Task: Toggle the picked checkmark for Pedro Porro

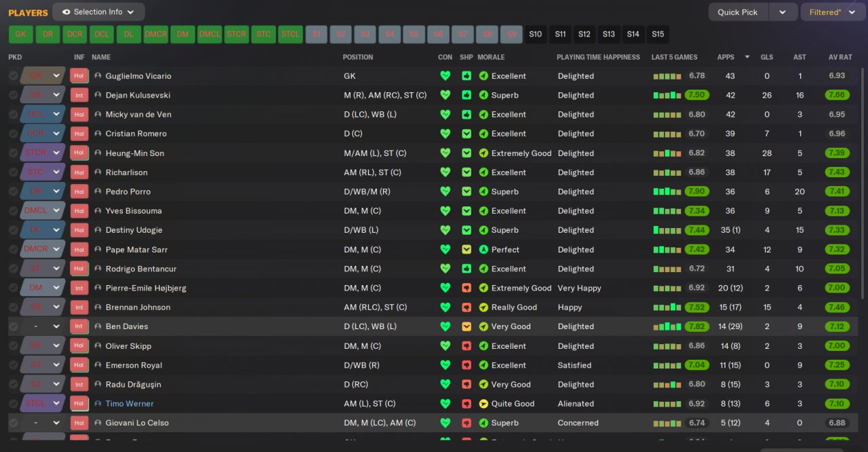Action: (14, 191)
